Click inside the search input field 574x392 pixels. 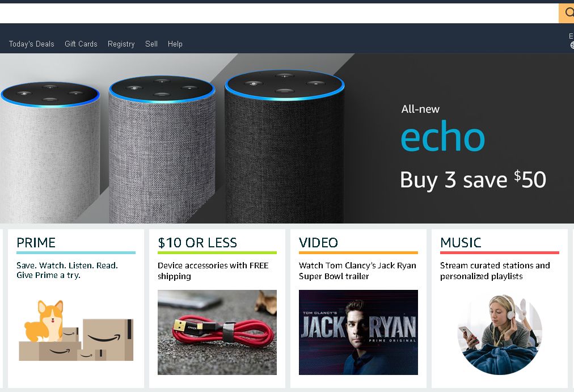pos(279,13)
